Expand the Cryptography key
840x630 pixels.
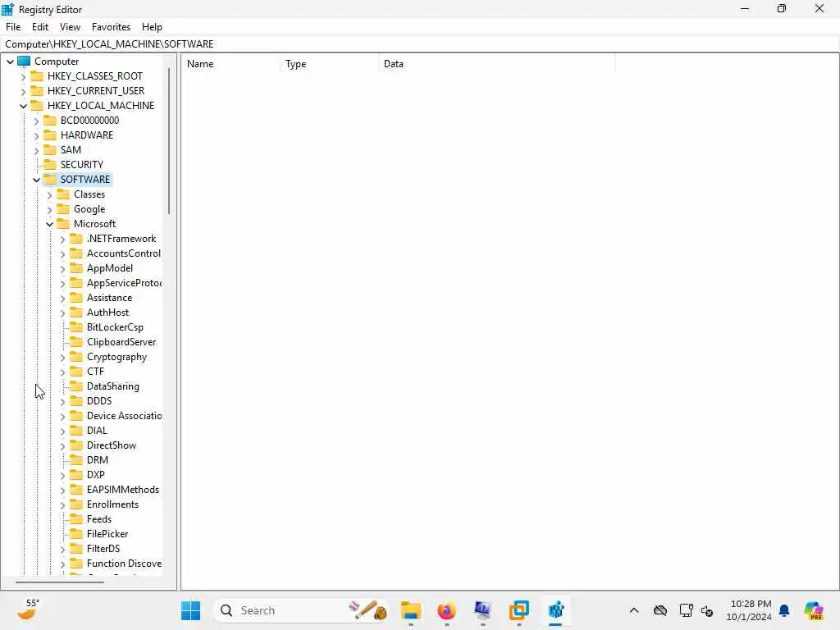[x=62, y=358]
